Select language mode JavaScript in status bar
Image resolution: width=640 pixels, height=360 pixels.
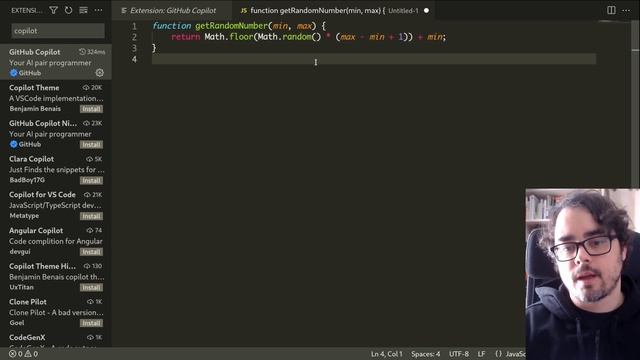pyautogui.click(x=515, y=354)
